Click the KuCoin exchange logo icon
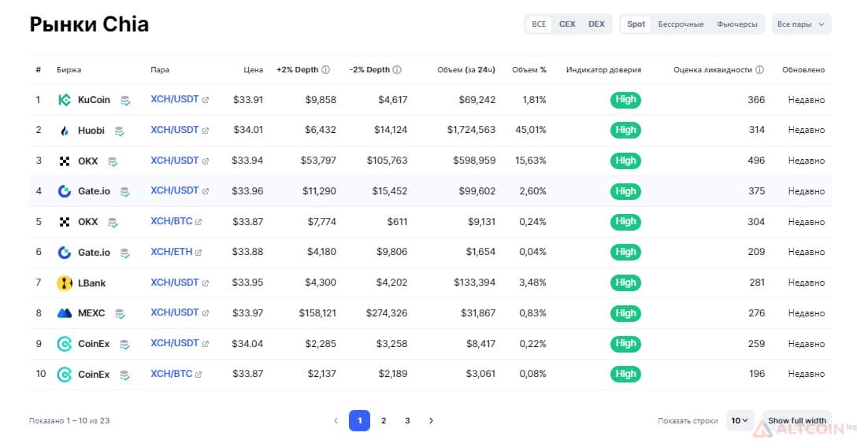The height and width of the screenshot is (447, 868). [x=65, y=100]
